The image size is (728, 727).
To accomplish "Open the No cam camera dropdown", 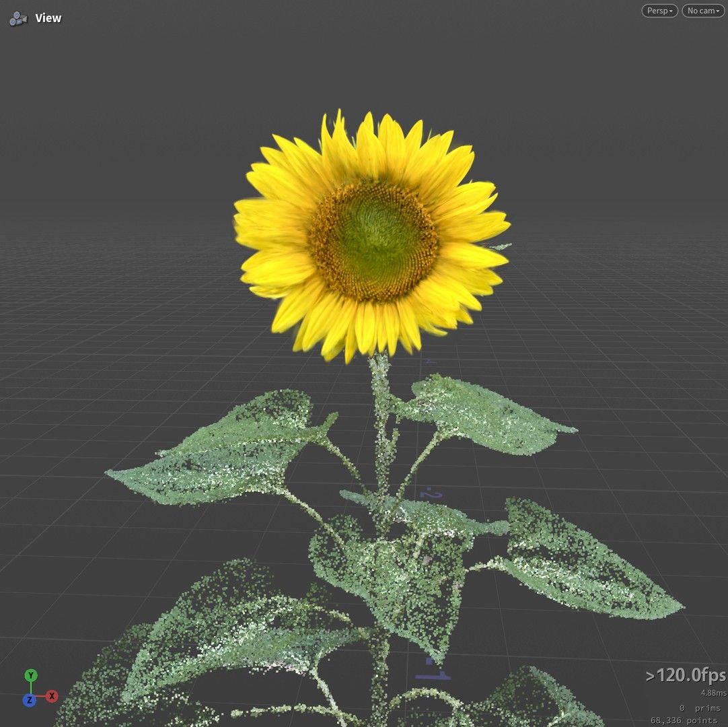I will (x=703, y=11).
